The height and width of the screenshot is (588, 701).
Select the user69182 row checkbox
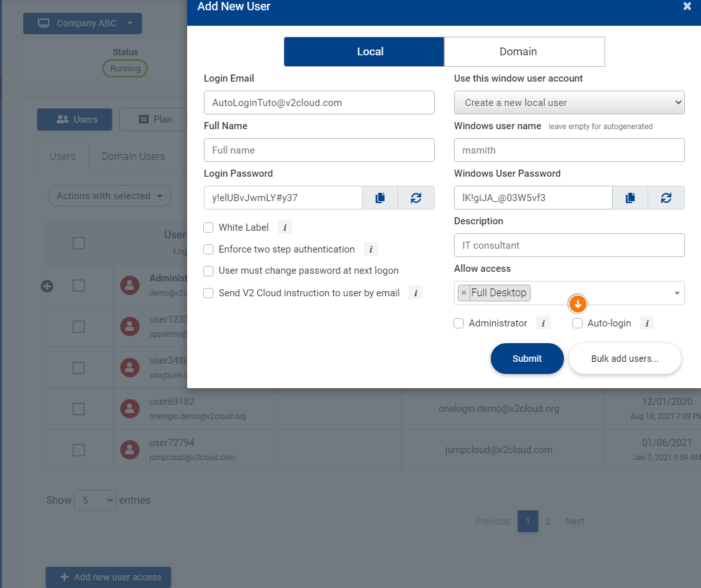78,409
